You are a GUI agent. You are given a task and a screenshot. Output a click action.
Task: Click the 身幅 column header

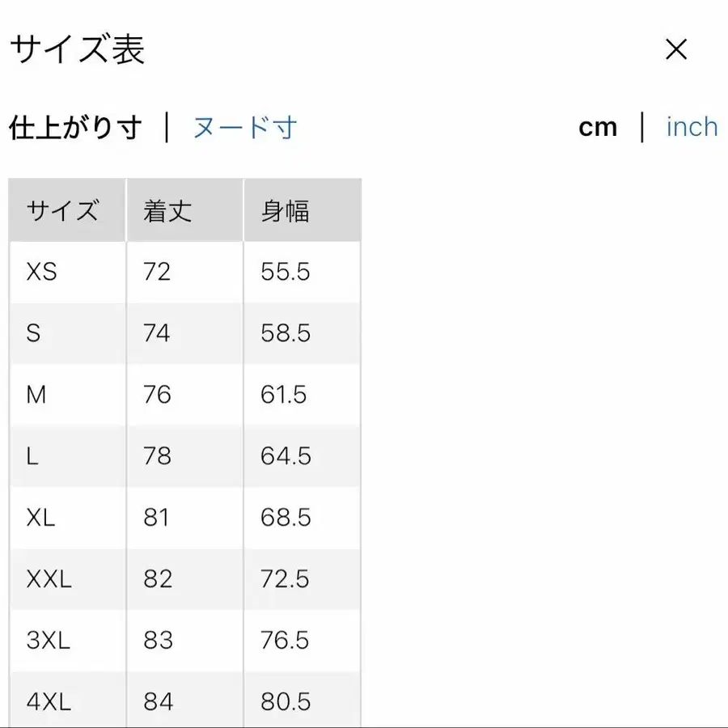284,210
